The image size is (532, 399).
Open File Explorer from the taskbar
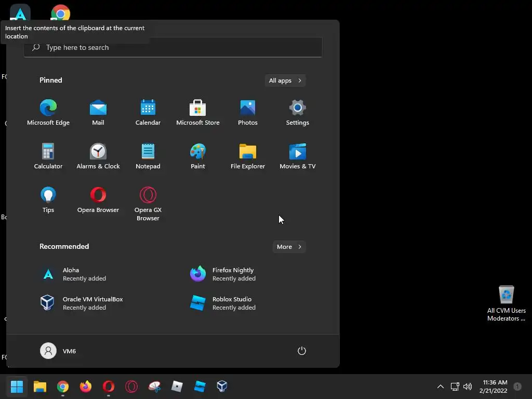[39, 386]
